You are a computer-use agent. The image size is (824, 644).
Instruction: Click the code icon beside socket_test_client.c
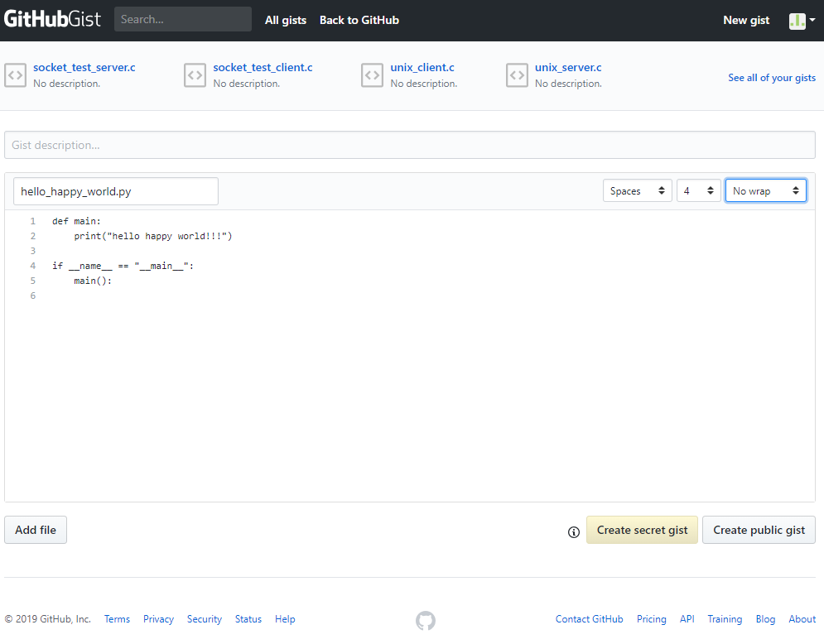click(195, 75)
